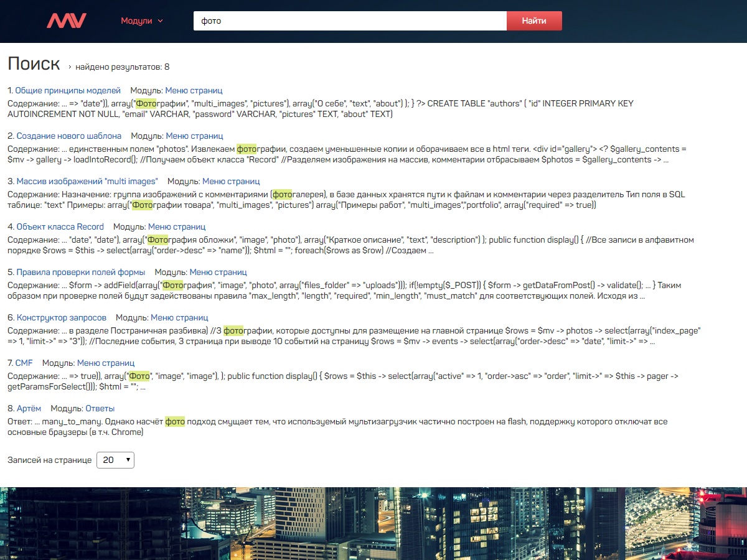Open the Объект класса Record result

point(60,226)
